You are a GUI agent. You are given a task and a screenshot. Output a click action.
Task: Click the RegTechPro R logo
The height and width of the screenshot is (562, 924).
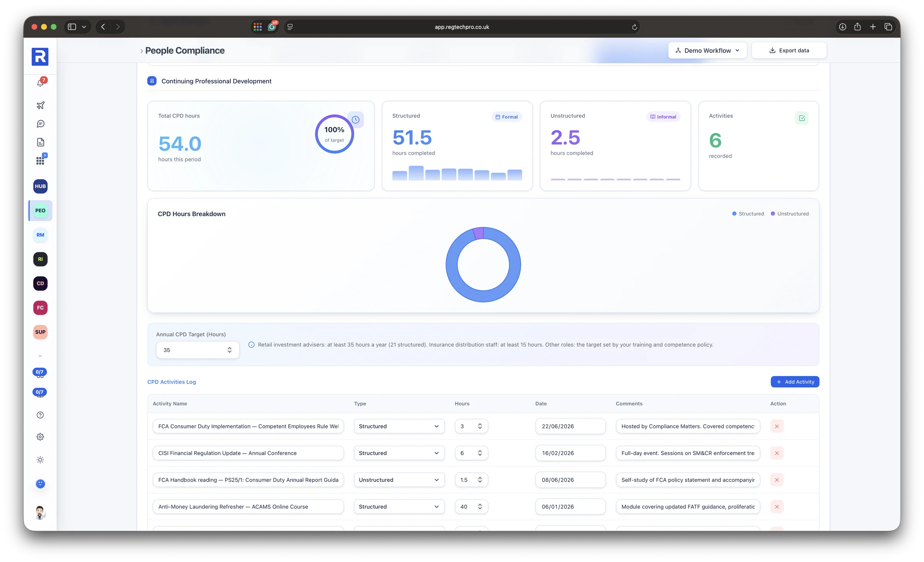40,57
